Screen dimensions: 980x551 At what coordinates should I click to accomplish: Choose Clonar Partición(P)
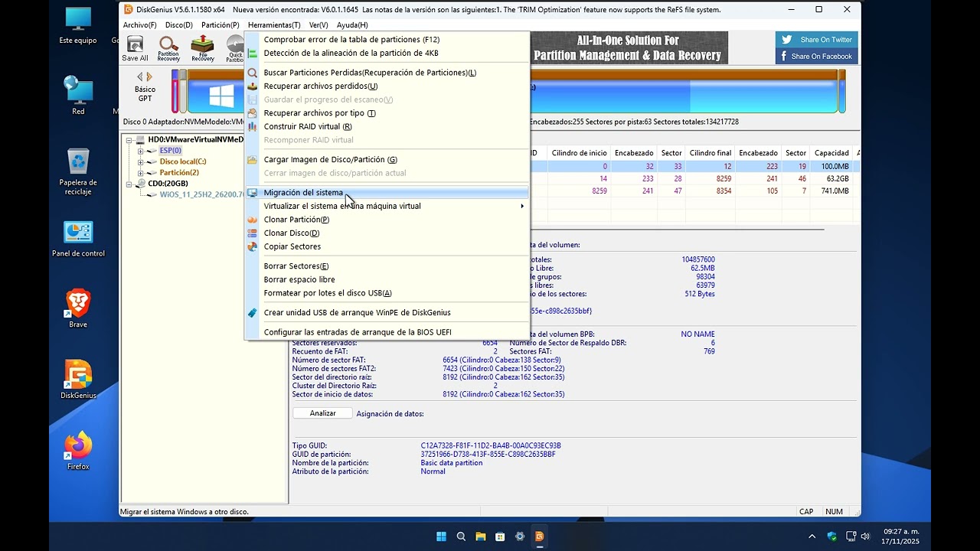click(x=387, y=220)
